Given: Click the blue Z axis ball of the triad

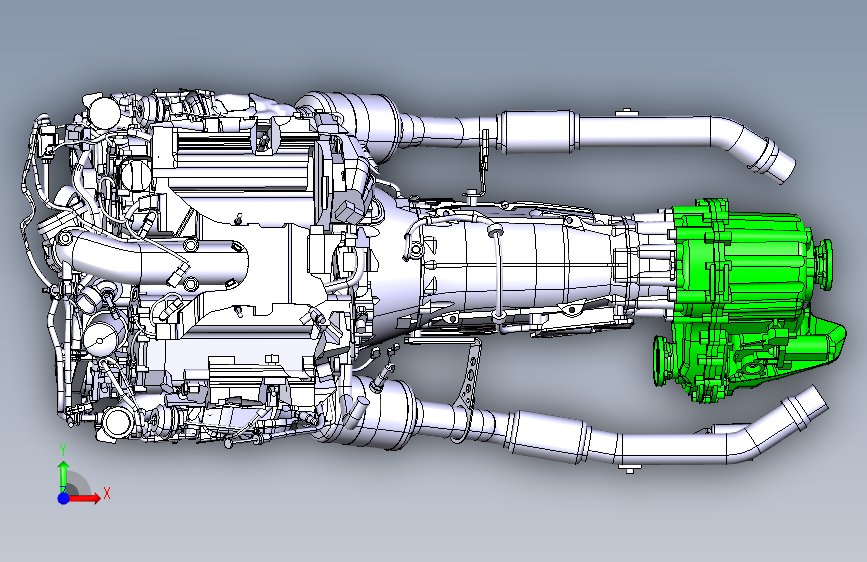Looking at the screenshot, I should tap(64, 498).
